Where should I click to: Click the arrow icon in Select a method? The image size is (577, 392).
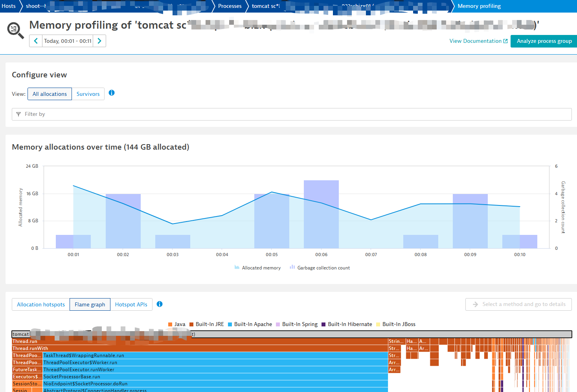[x=476, y=304]
